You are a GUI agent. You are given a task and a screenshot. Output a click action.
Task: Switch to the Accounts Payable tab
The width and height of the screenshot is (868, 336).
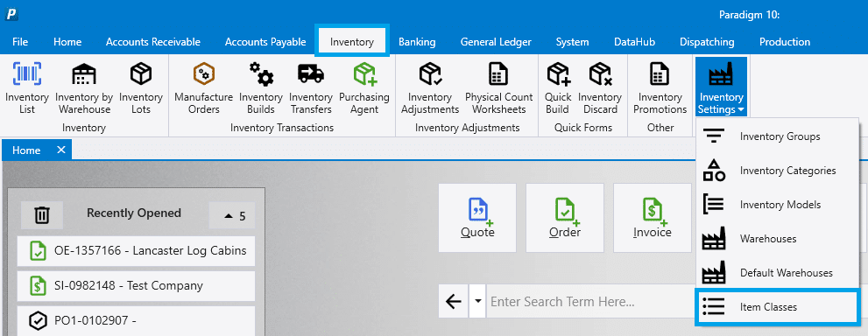click(265, 42)
